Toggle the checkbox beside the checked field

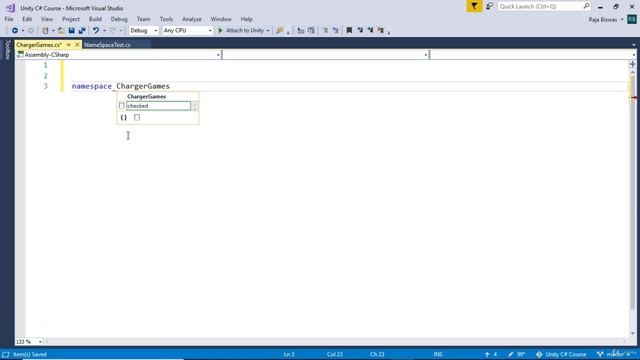(x=122, y=106)
